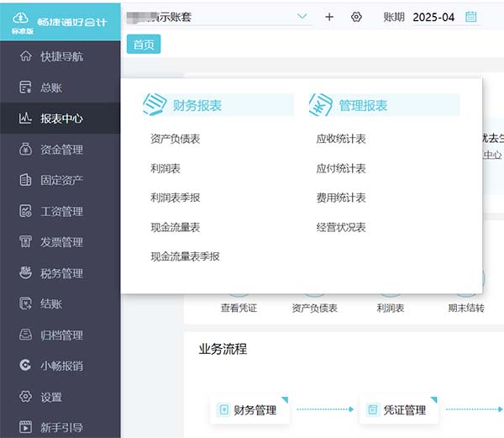Open the 费用统计表 report
Screen dimensions: 504x438
(341, 198)
